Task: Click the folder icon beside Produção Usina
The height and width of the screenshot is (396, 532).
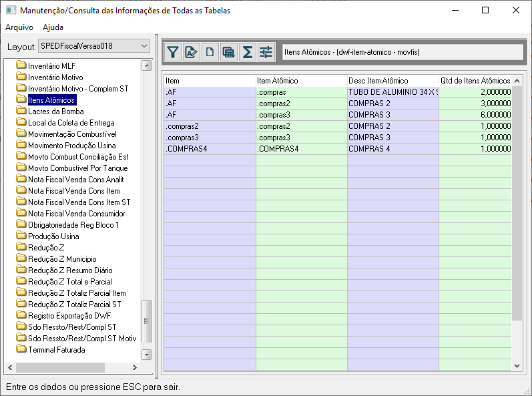Action: [x=21, y=236]
